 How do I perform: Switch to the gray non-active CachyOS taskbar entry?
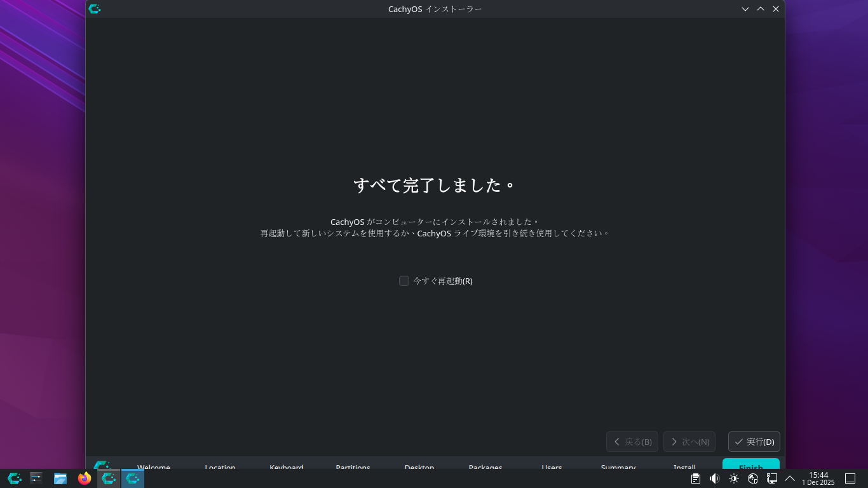click(x=109, y=478)
